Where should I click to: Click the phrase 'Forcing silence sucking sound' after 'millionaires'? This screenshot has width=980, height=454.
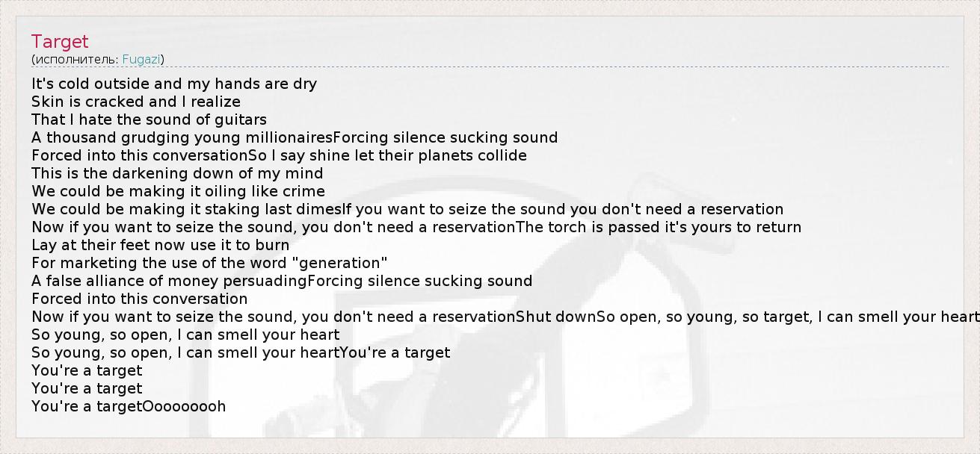coord(445,137)
